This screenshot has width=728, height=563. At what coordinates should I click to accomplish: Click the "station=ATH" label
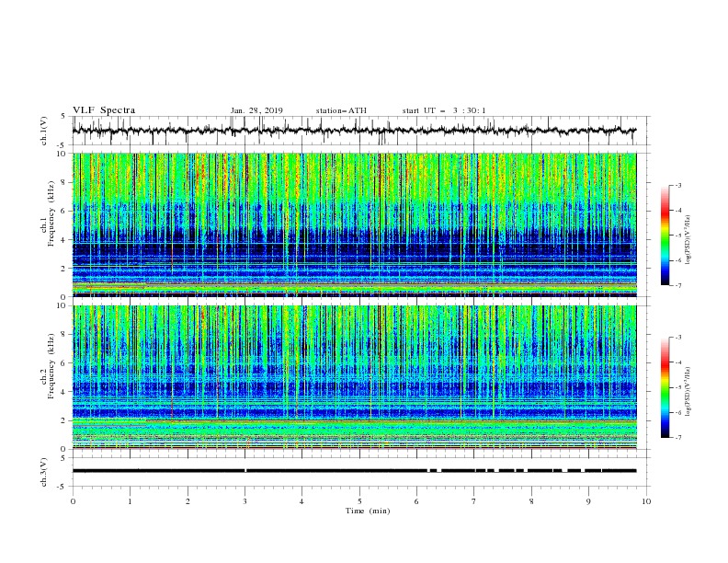coord(341,110)
